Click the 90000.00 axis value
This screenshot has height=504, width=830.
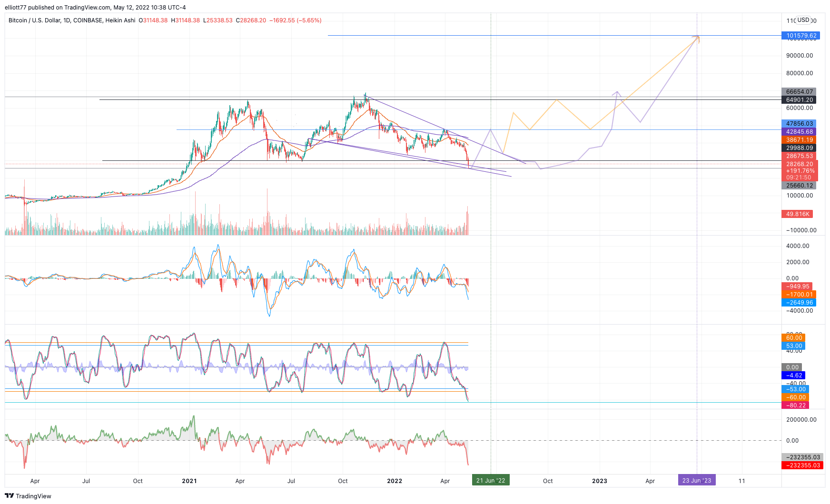tap(800, 55)
